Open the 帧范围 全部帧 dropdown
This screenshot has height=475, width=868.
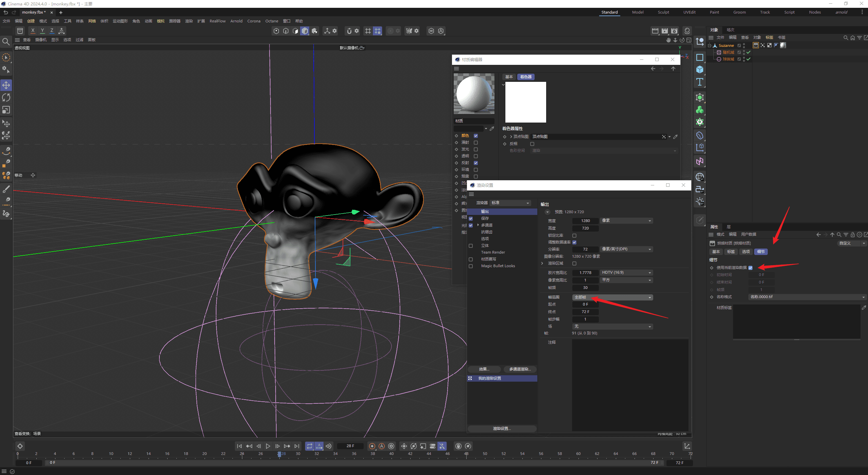click(x=613, y=297)
